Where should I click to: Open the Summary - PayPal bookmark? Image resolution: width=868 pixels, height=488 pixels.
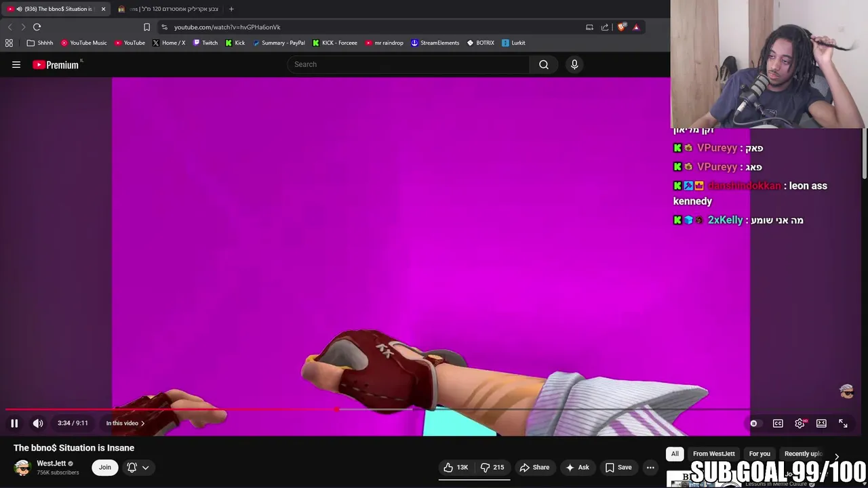tap(279, 43)
